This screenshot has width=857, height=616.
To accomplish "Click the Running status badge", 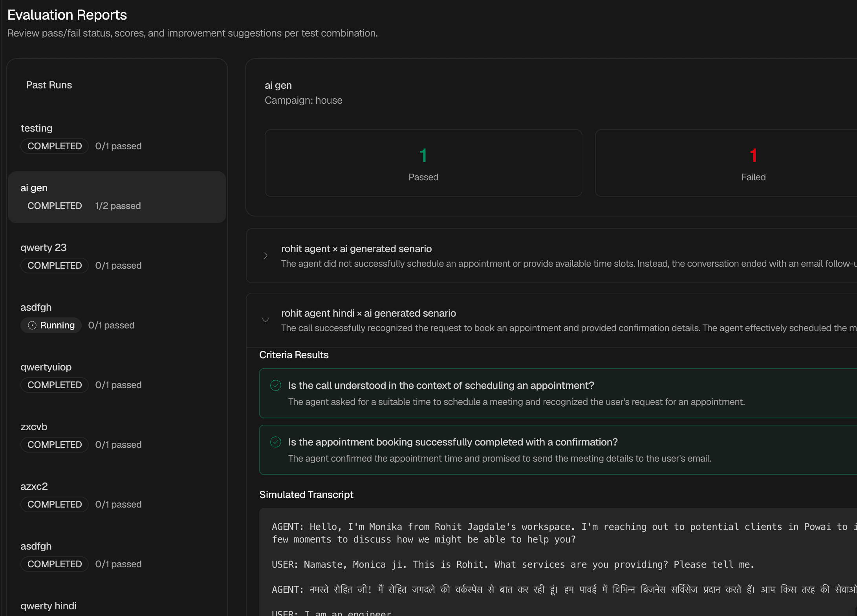I will (x=51, y=325).
